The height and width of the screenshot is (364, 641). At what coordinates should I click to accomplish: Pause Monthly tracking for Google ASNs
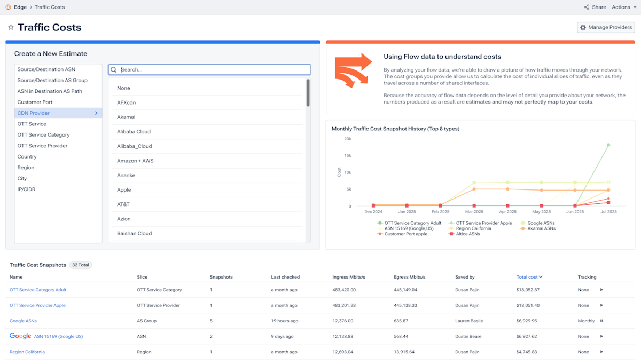click(x=603, y=321)
